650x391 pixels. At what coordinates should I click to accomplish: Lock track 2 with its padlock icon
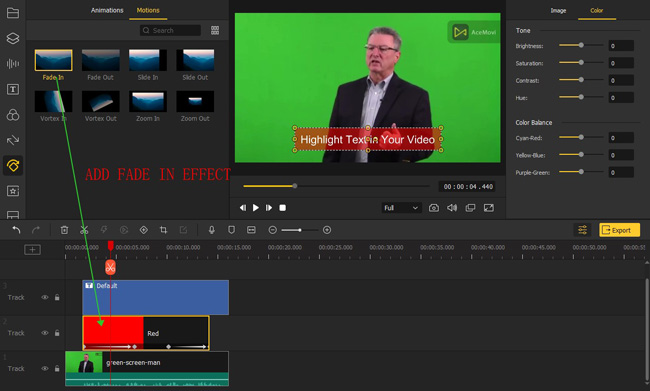coord(57,333)
